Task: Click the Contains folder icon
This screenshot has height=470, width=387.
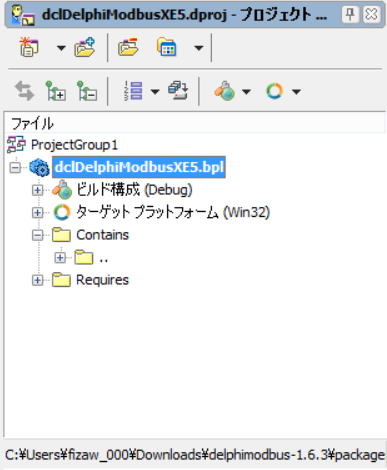Action: 61,235
